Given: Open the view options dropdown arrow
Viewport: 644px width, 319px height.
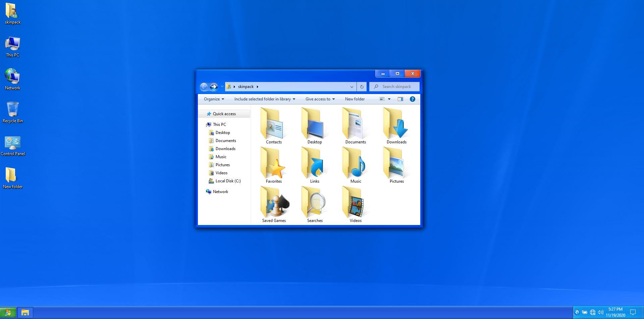Looking at the screenshot, I should [x=389, y=99].
